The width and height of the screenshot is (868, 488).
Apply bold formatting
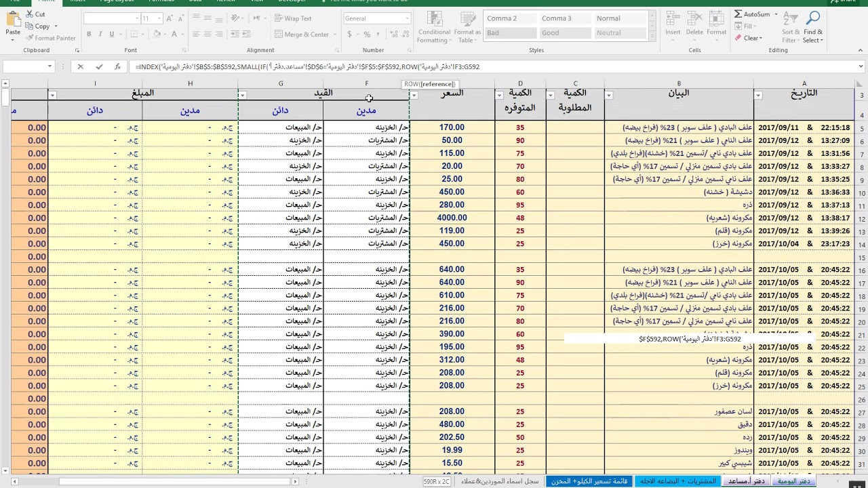pyautogui.click(x=89, y=35)
